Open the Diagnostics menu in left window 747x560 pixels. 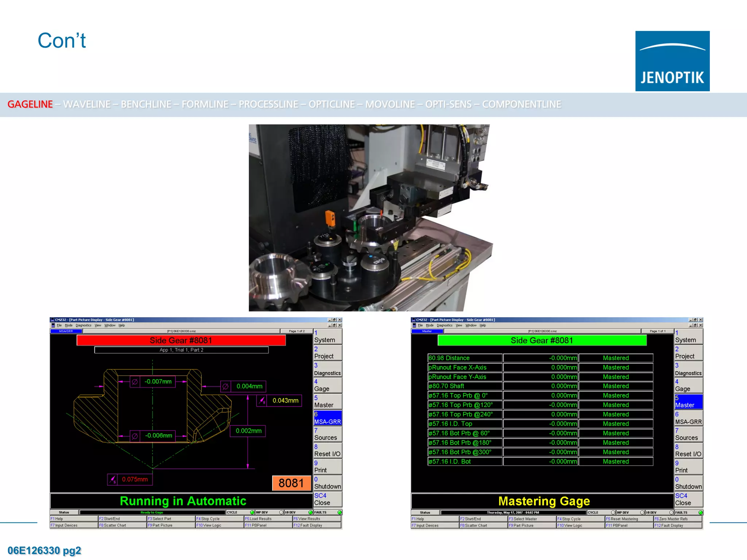coord(83,326)
